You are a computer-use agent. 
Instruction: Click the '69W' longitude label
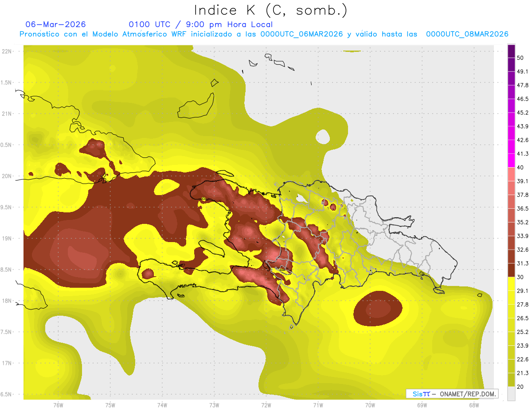click(422, 405)
